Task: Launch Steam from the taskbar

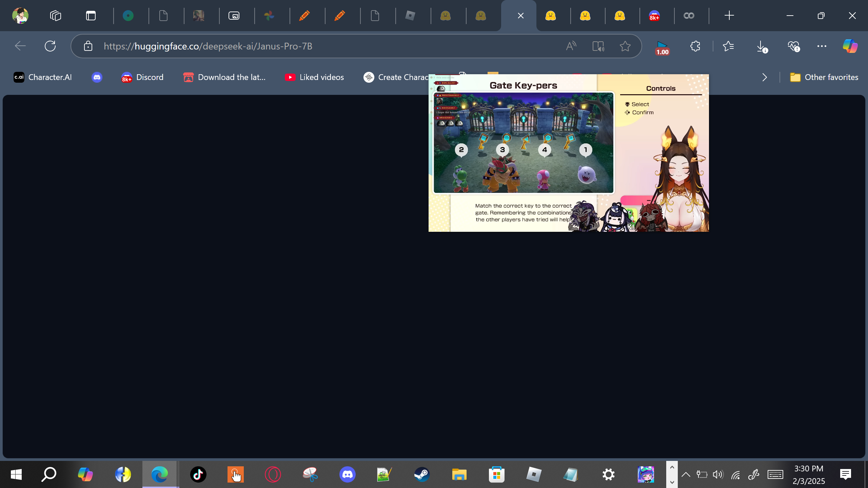Action: pyautogui.click(x=422, y=474)
